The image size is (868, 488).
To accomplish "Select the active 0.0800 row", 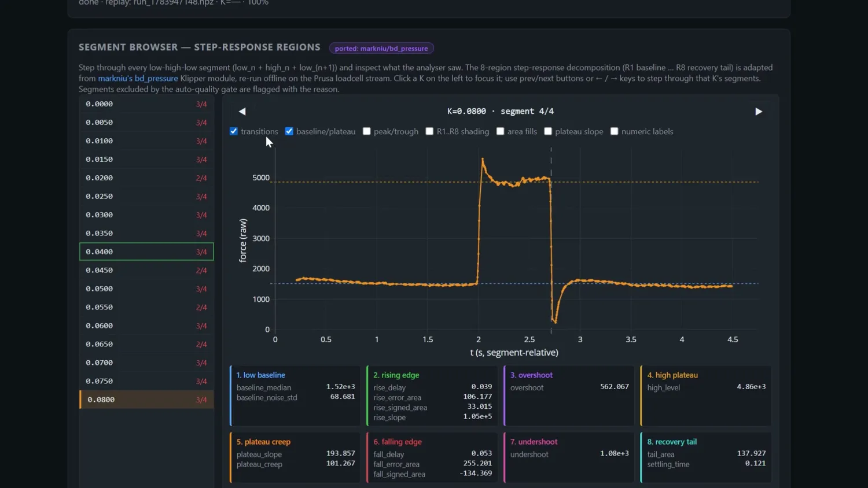I will point(146,400).
